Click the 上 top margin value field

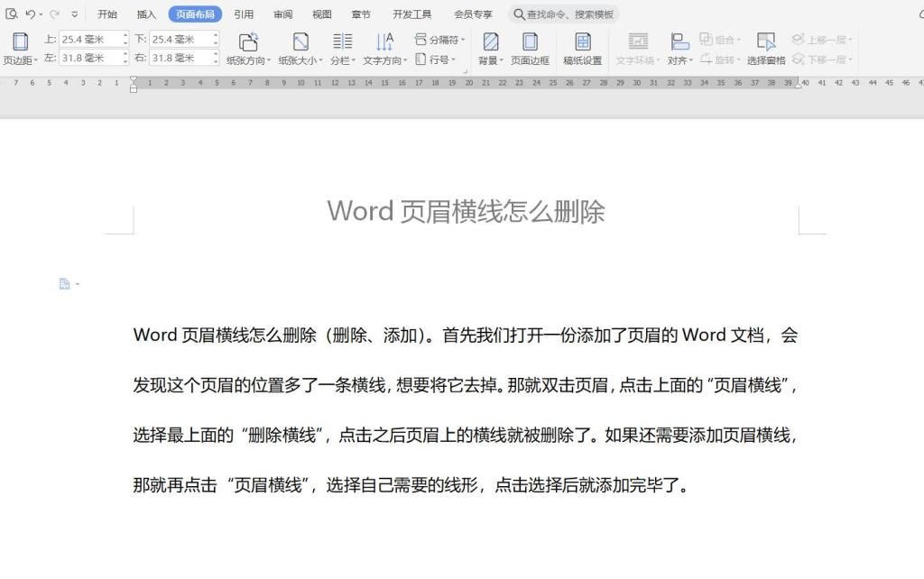pyautogui.click(x=88, y=40)
